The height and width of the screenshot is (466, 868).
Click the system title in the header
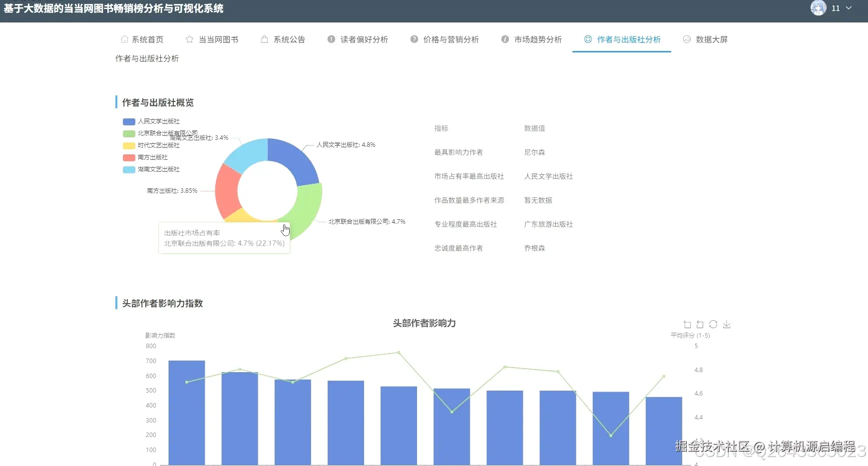[113, 8]
